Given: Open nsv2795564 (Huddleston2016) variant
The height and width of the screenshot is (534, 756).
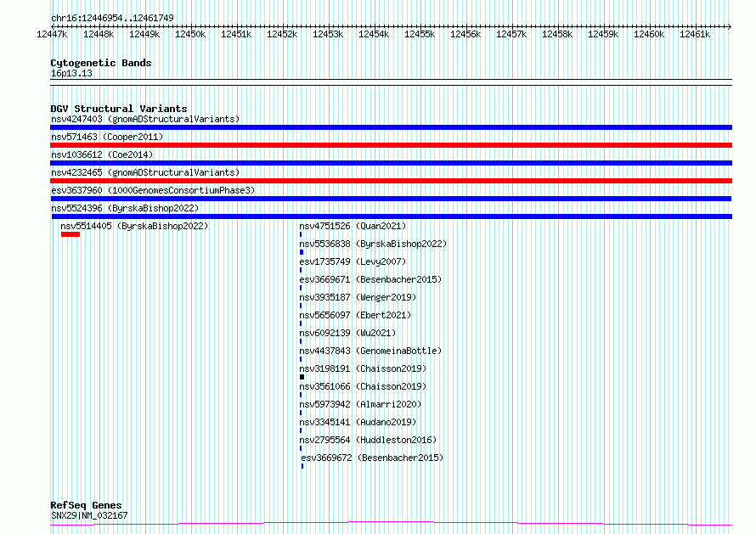Looking at the screenshot, I should tap(368, 440).
